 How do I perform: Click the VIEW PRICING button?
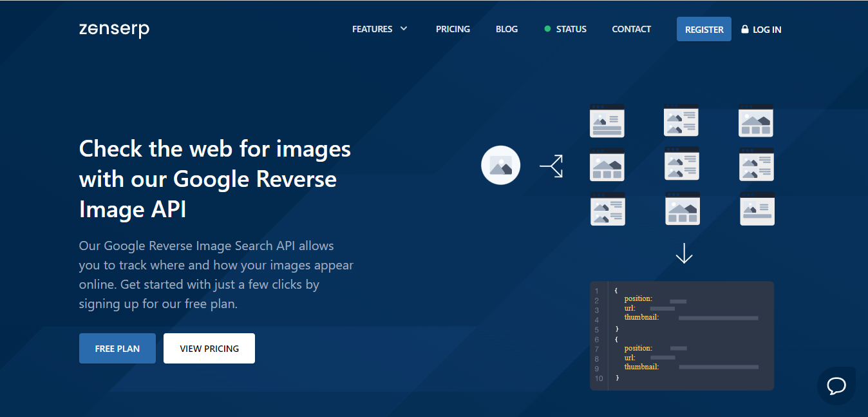[209, 348]
